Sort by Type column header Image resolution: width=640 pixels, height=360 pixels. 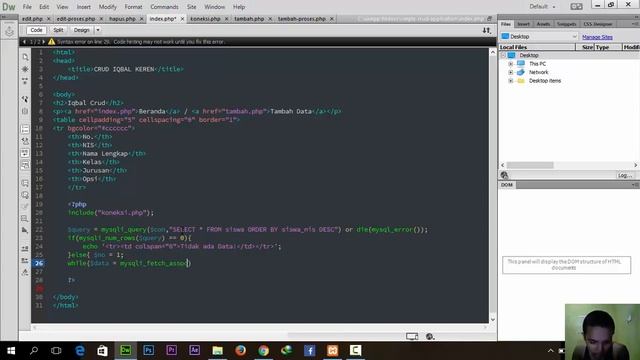point(608,47)
